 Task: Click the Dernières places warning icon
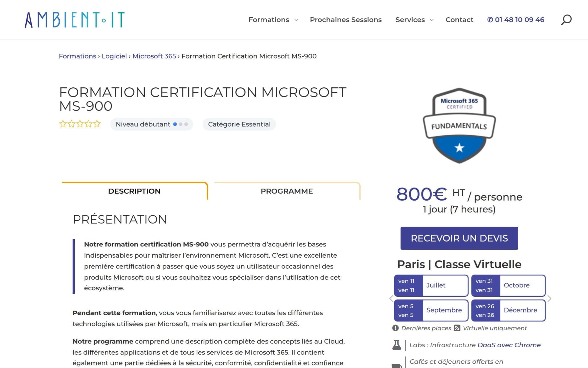tap(395, 328)
